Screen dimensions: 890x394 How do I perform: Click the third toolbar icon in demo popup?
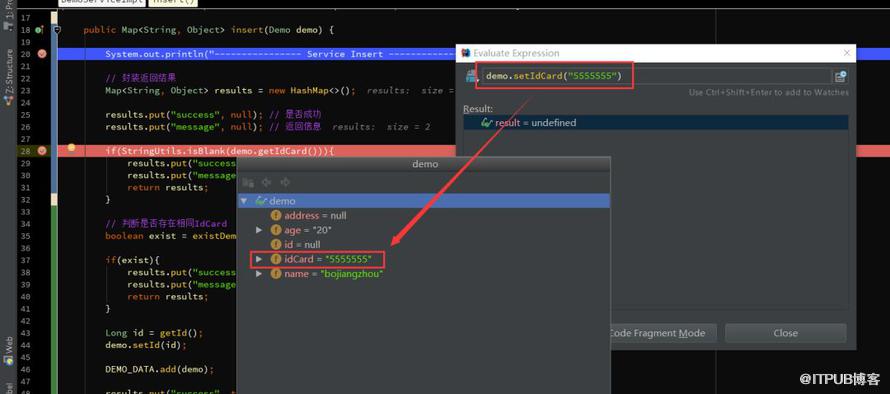[x=285, y=182]
